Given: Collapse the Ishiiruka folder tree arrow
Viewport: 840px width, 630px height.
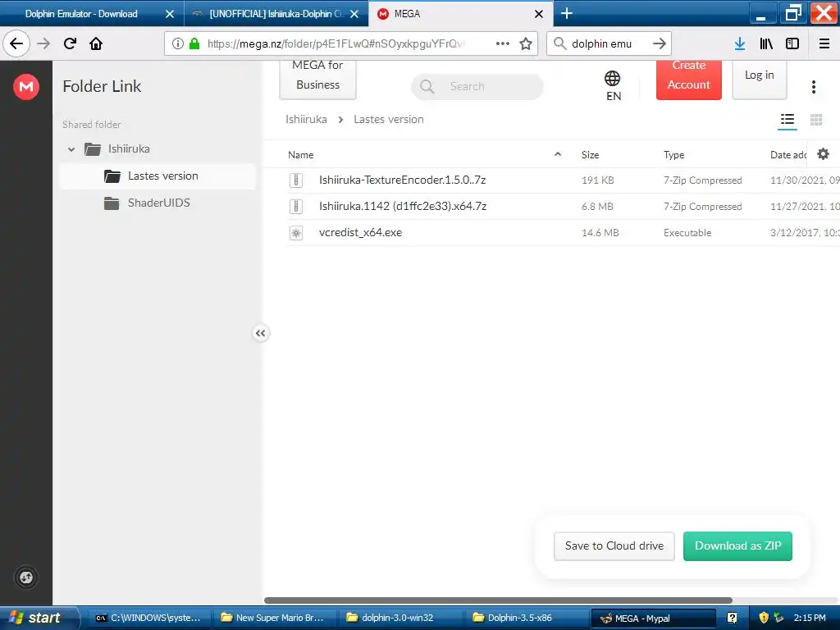Looking at the screenshot, I should (x=71, y=149).
